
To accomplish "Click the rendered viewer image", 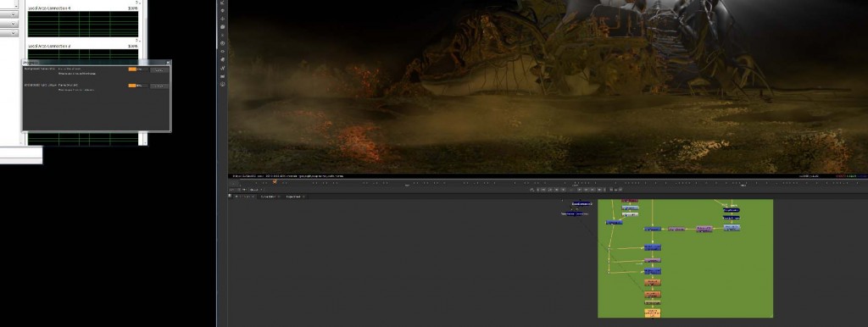I will click(548, 87).
